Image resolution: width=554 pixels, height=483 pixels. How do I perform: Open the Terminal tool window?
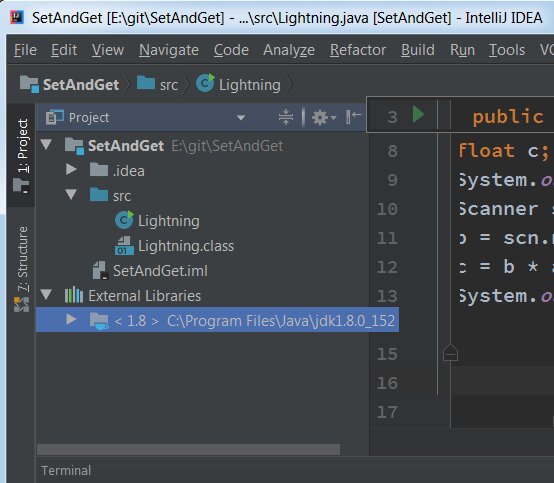tap(66, 471)
